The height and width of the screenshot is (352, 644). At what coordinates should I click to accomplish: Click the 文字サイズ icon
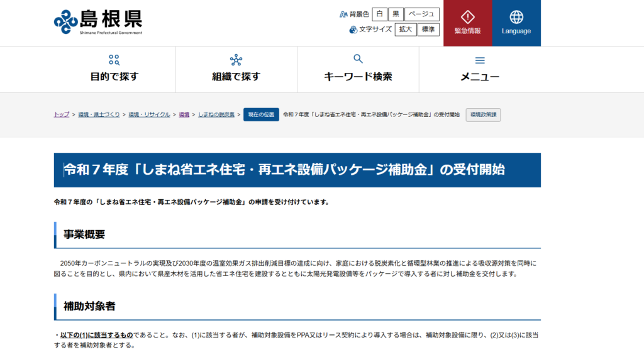[x=353, y=30]
